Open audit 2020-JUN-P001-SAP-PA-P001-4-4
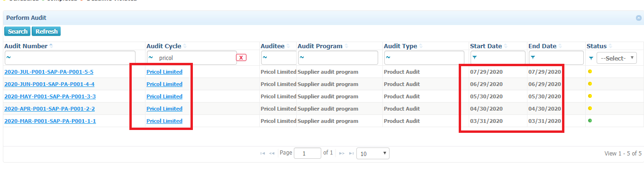Screen dimensions: 644x173 tap(49, 84)
